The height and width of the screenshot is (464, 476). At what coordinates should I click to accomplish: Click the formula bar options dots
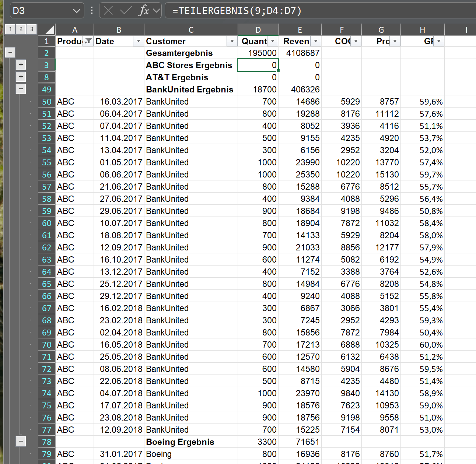pyautogui.click(x=92, y=11)
